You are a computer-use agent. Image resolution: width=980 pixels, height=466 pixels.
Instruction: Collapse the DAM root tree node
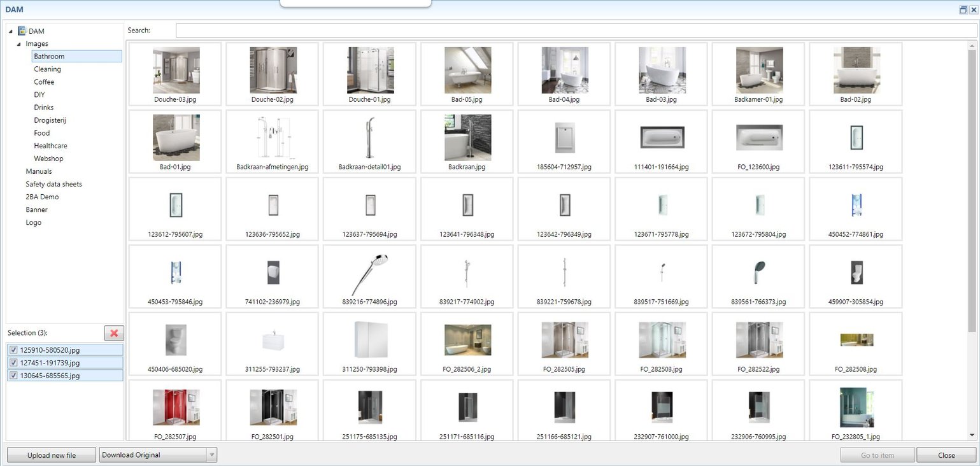pos(11,31)
